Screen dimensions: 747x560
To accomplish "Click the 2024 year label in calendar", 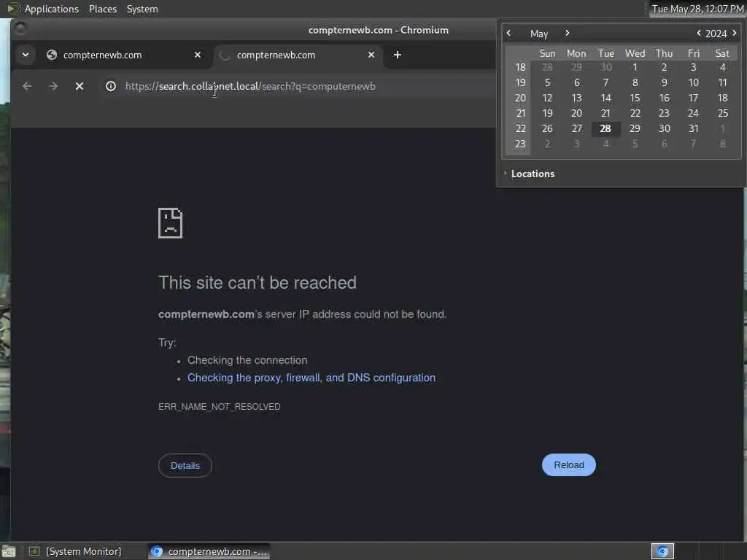I will coord(716,34).
